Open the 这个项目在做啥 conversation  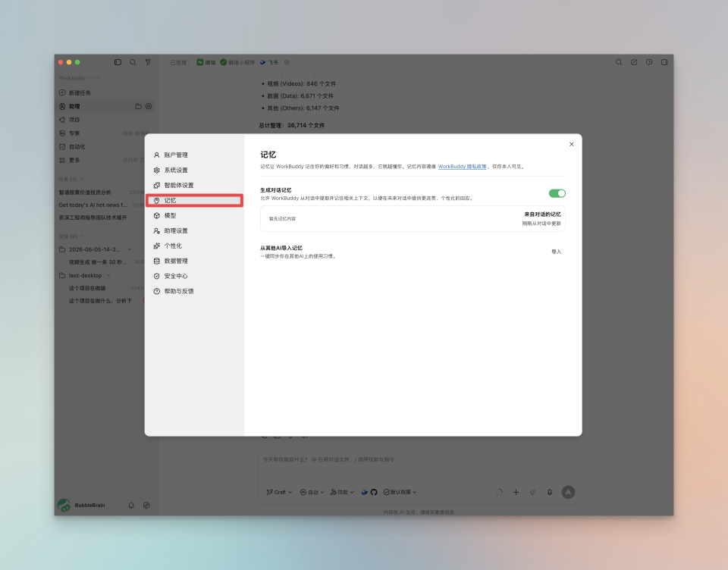[x=87, y=288]
